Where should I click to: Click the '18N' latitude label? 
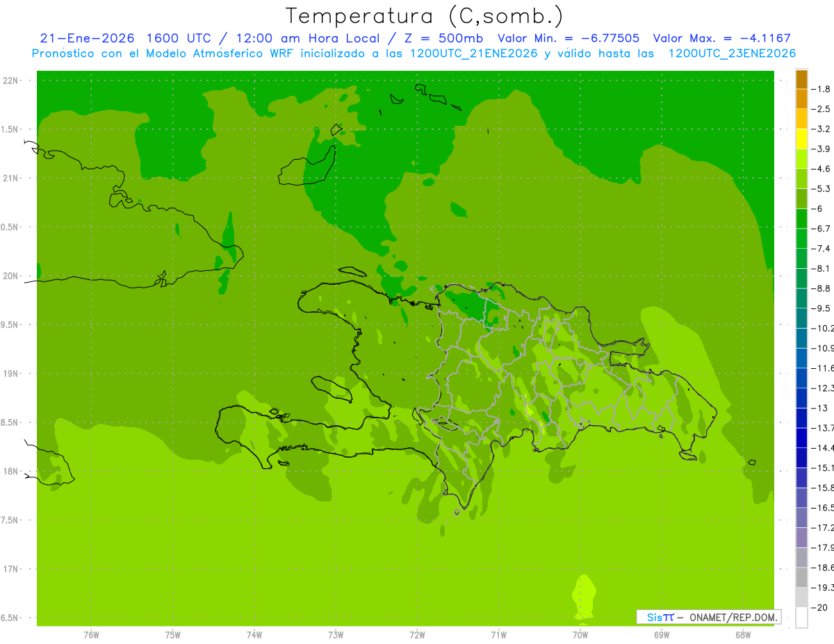click(x=10, y=471)
